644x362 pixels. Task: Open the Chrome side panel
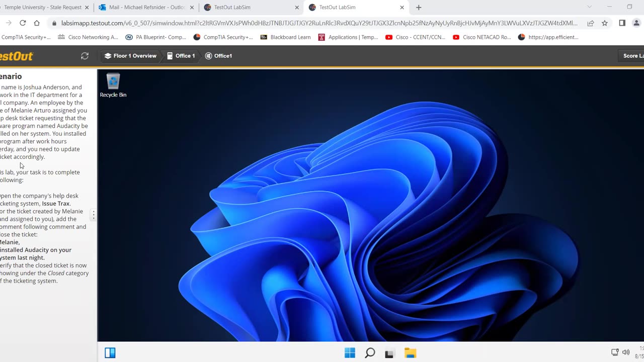(x=622, y=23)
